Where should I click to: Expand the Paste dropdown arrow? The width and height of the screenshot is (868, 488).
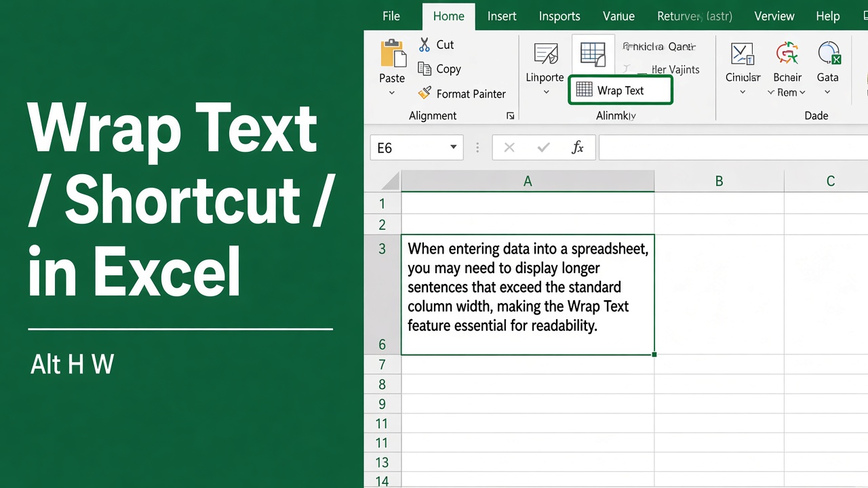392,93
